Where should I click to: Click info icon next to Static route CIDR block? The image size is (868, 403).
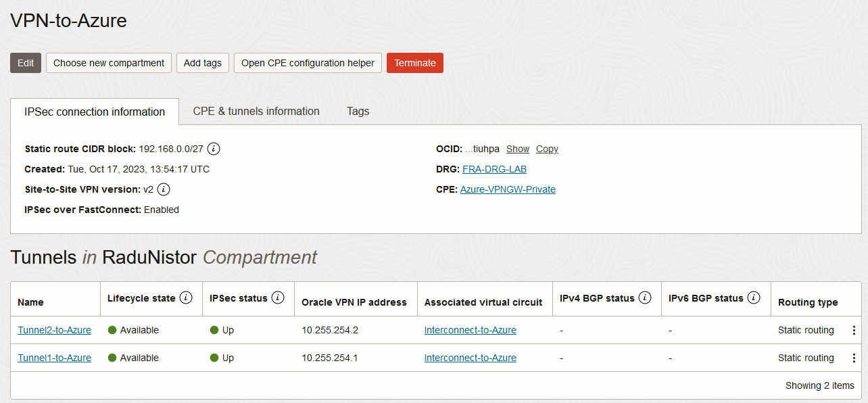click(214, 149)
